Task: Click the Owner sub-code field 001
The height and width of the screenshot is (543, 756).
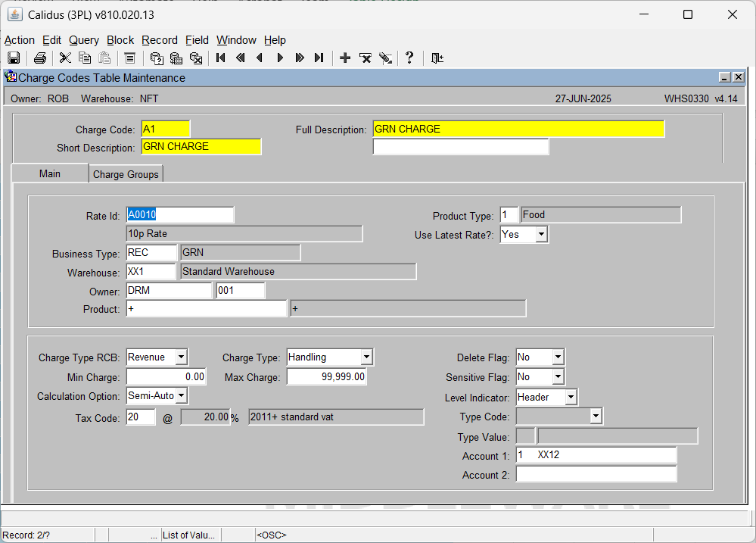Action: click(x=241, y=291)
